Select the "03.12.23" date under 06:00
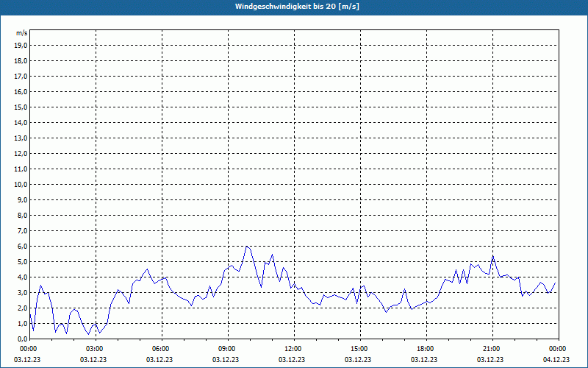The height and width of the screenshot is (368, 588). 159,359
